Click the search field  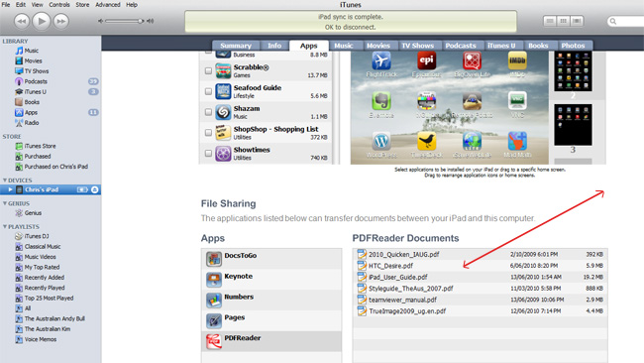(x=626, y=21)
